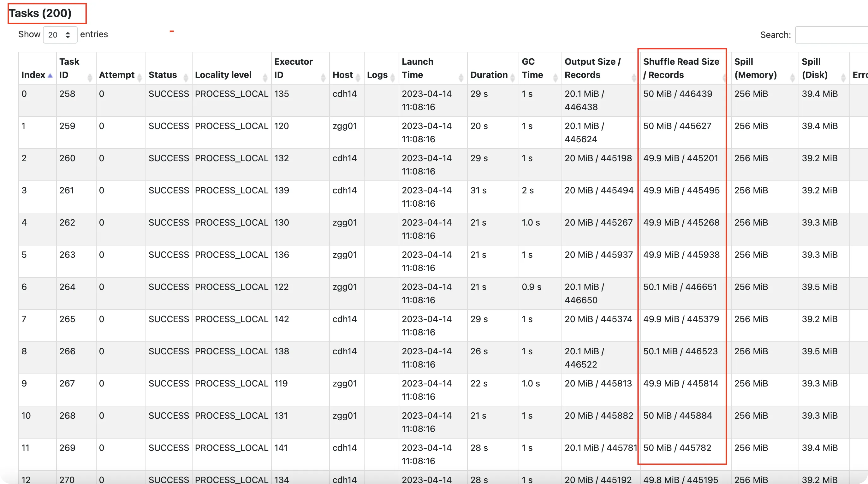The height and width of the screenshot is (484, 868).
Task: Click the Spill (Memory) column header
Action: pos(755,68)
